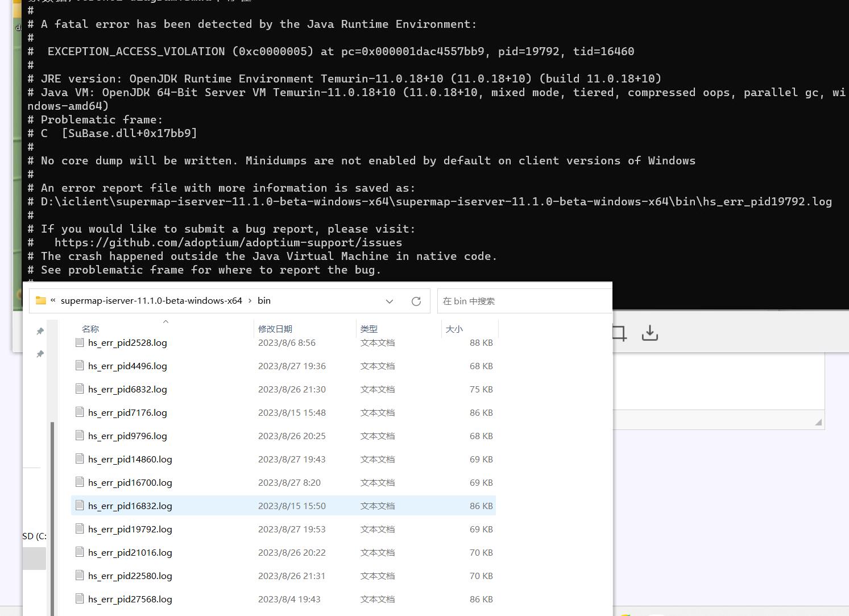Screen dimensions: 849x616
Task: Click the download icon behind the explorer window
Action: click(x=649, y=333)
